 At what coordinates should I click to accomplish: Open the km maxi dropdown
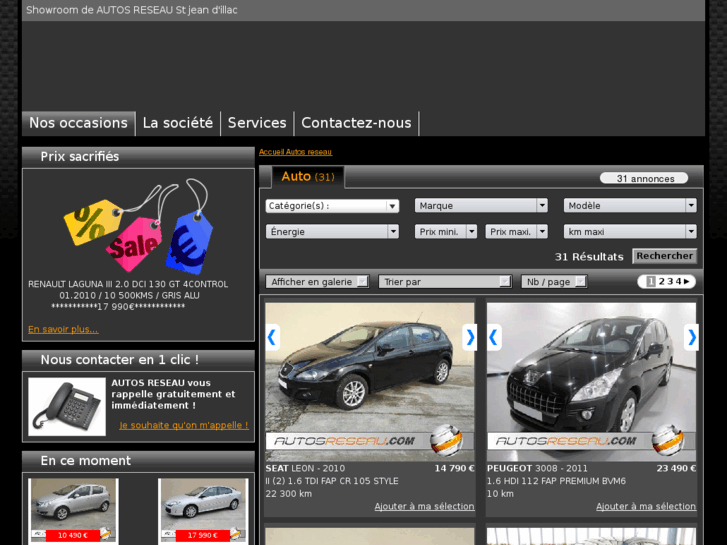[630, 232]
